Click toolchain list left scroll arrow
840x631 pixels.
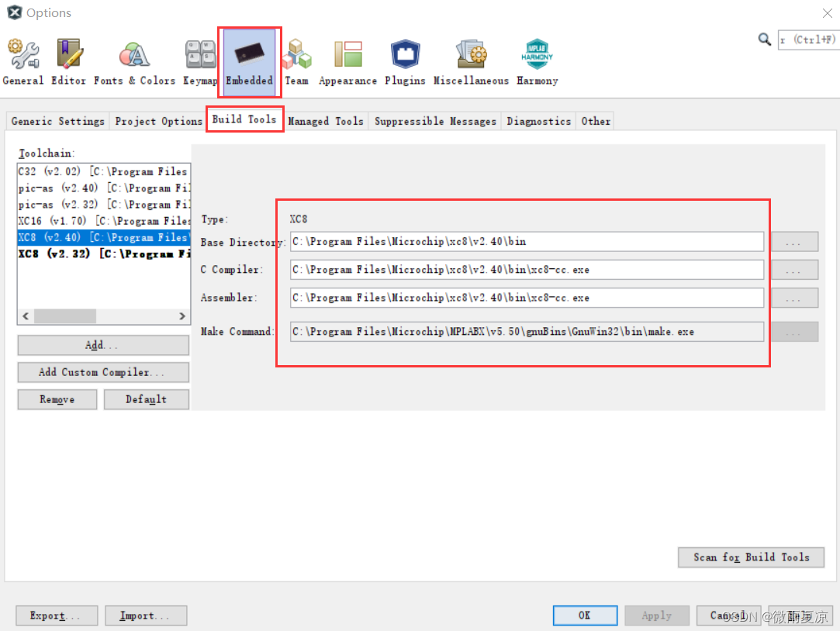[x=26, y=316]
